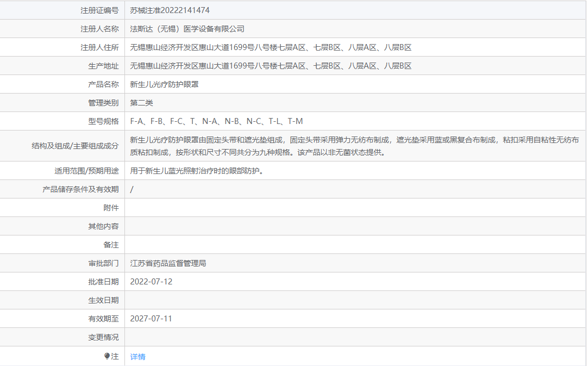588x366 pixels.
Task: Click the 生效日期 label
Action: (x=103, y=300)
